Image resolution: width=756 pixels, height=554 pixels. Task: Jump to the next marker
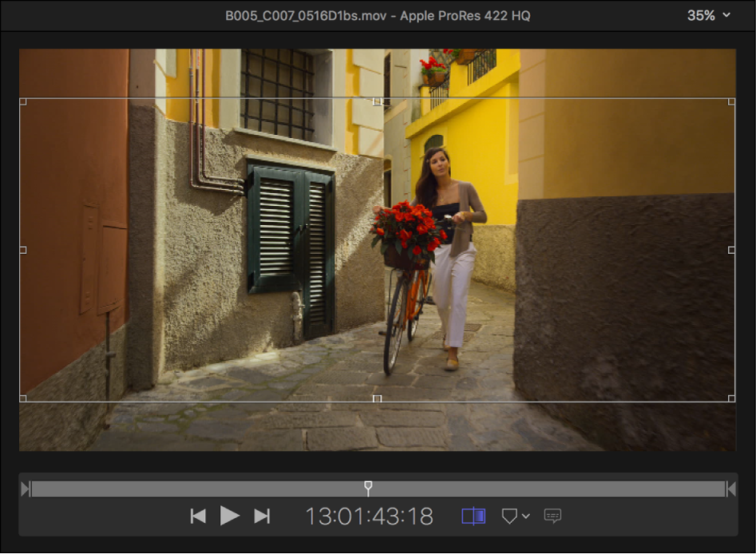tap(262, 516)
